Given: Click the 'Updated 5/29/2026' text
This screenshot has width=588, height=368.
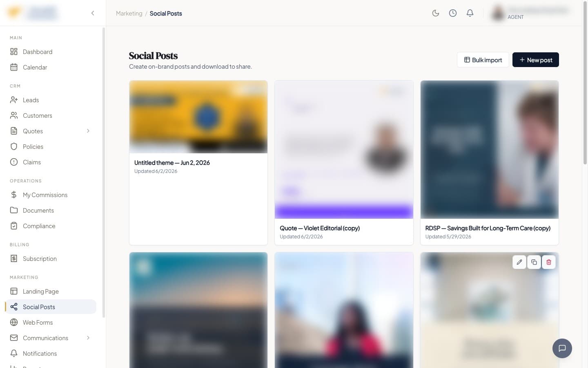Looking at the screenshot, I should 448,237.
